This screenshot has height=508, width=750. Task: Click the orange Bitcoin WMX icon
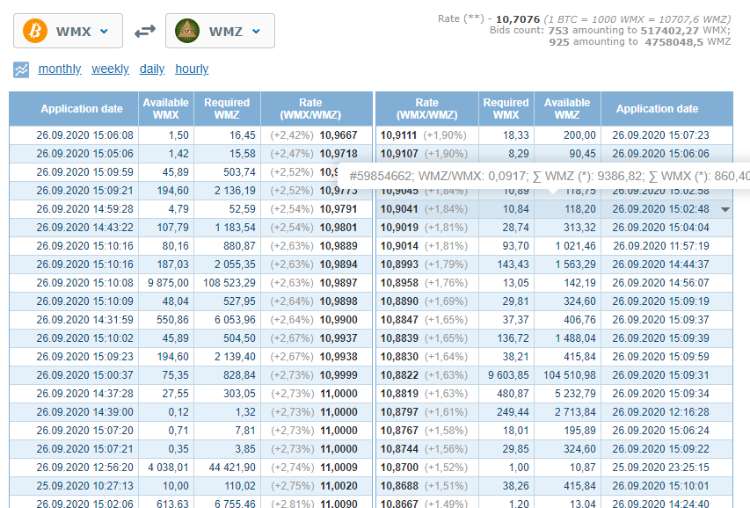pyautogui.click(x=36, y=31)
